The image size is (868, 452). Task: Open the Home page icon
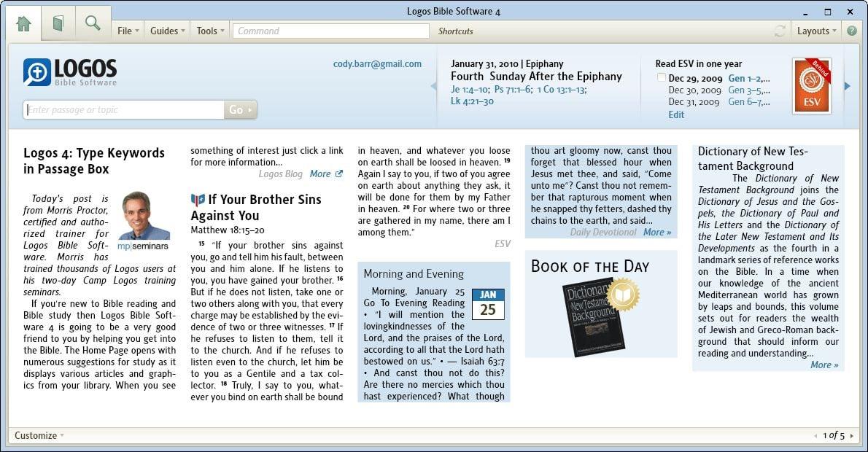click(24, 24)
